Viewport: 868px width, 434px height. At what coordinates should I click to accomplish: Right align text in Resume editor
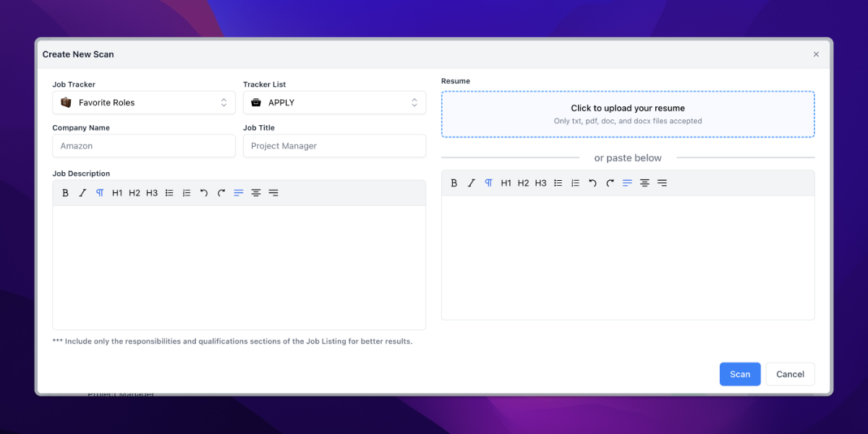click(x=663, y=183)
